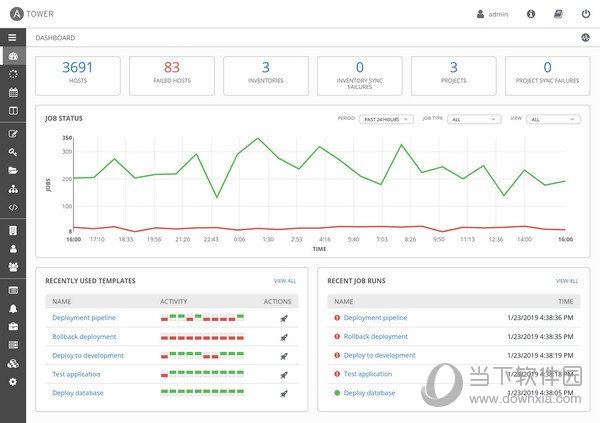This screenshot has height=423, width=600.
Task: Open Deployment pipeline in Recent Job Runs
Action: pos(375,318)
